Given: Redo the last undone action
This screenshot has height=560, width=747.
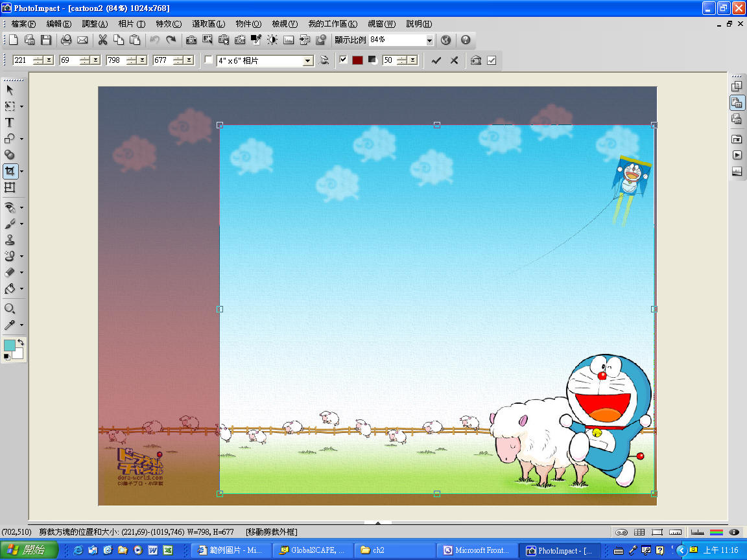Looking at the screenshot, I should coord(171,40).
